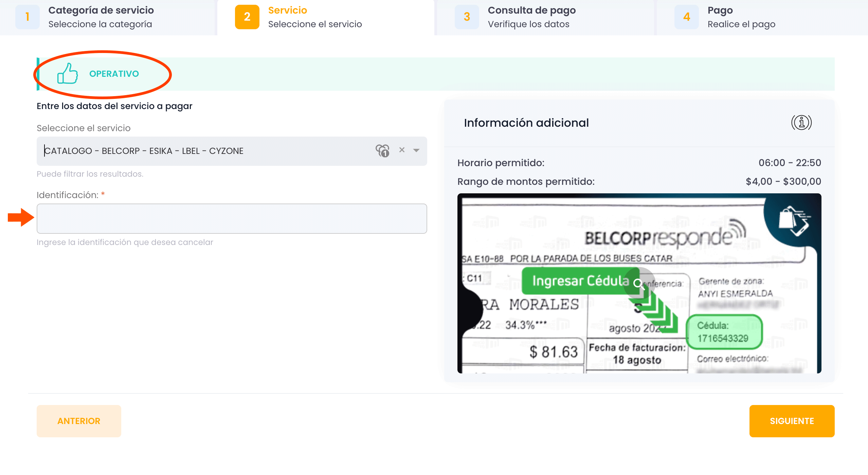Clear the selected service with the X icon
Image resolution: width=868 pixels, height=475 pixels.
point(402,150)
